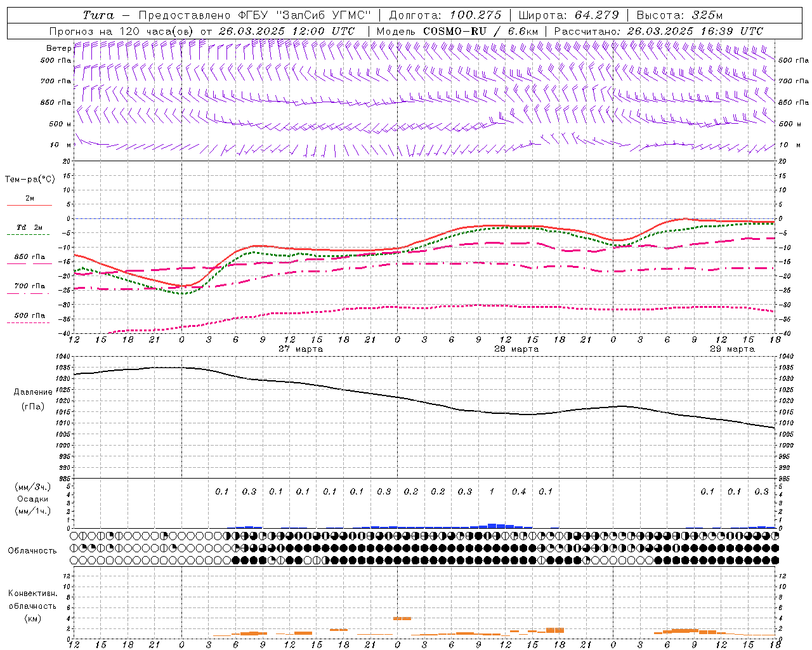Click the "Td 2м" dew point legend entry
This screenshot has height=650, width=812.
tap(30, 227)
